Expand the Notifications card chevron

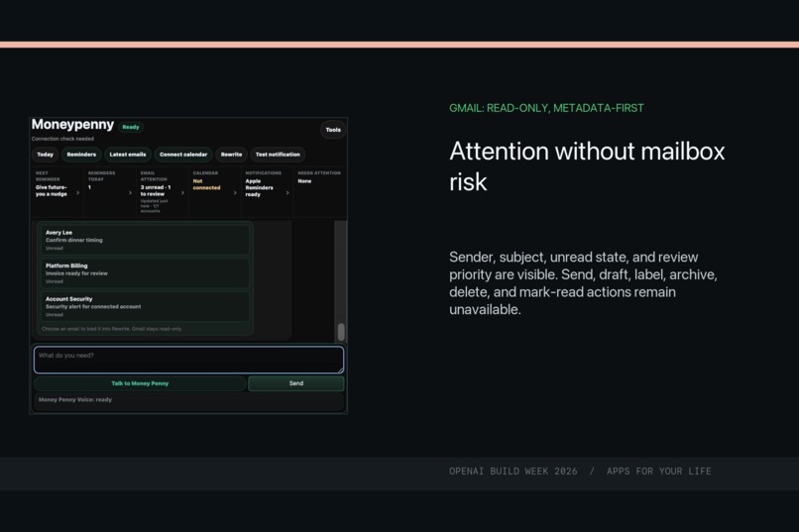287,193
